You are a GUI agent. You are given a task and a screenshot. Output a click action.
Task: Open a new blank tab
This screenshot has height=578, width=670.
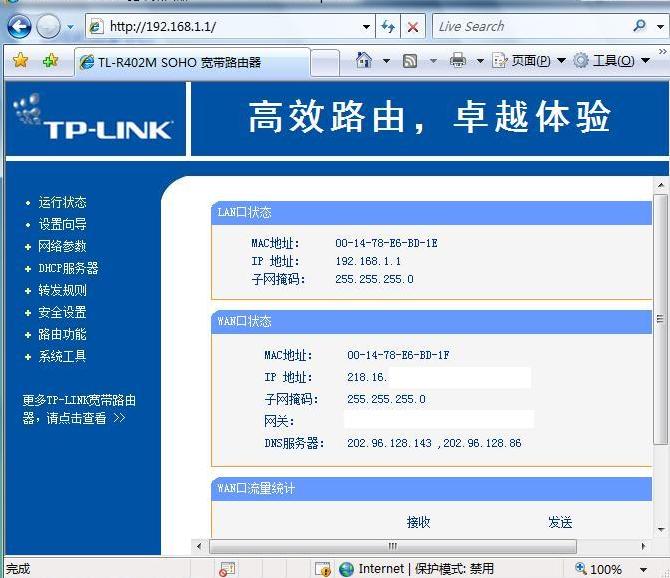coord(325,63)
